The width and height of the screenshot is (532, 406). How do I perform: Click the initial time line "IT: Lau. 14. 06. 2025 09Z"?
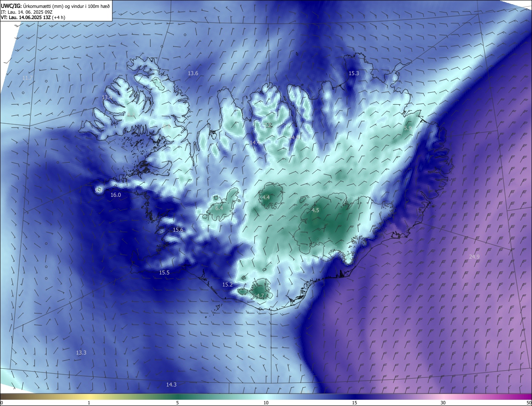click(x=27, y=12)
